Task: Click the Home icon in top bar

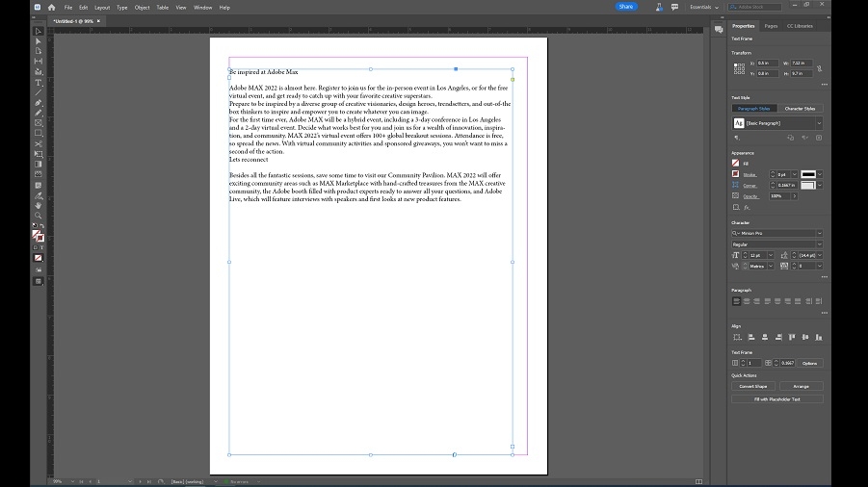Action: [51, 7]
